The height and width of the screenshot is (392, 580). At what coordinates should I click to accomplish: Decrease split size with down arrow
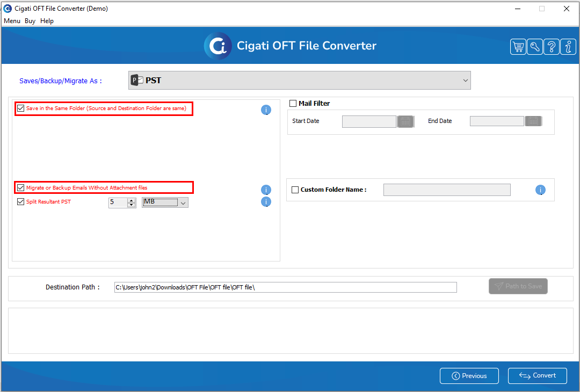132,205
